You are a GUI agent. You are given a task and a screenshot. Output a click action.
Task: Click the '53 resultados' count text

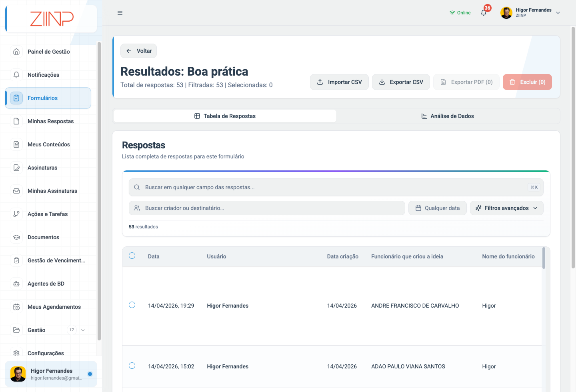coord(143,227)
